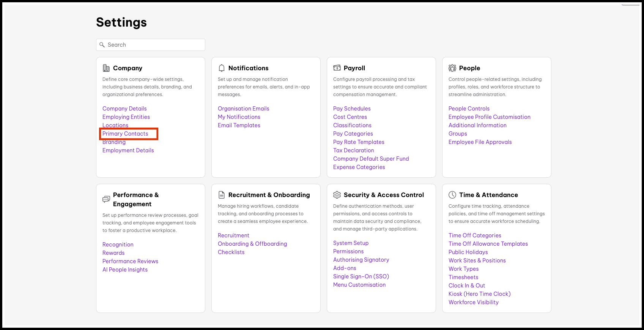Focus the Settings search field

[x=154, y=45]
